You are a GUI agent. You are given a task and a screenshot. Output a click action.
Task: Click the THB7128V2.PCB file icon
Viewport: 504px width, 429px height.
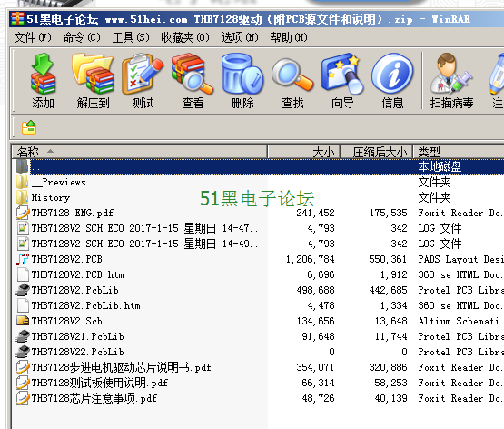click(x=23, y=259)
